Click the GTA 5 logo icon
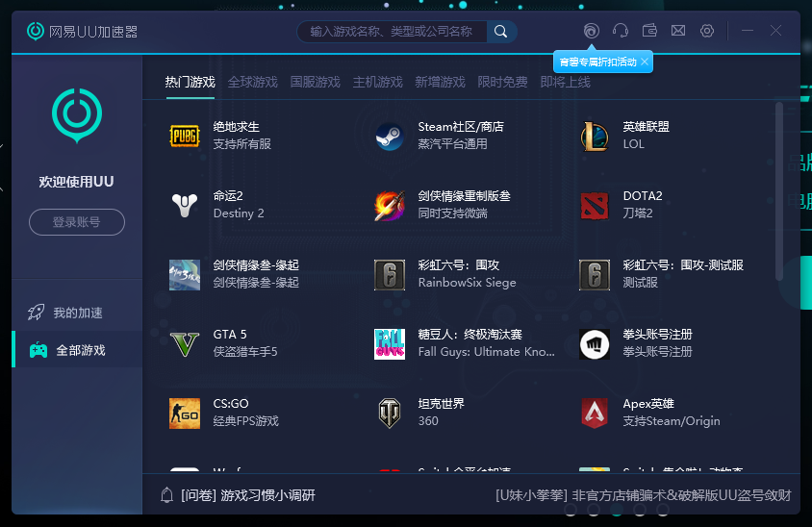The image size is (812, 527). point(185,344)
